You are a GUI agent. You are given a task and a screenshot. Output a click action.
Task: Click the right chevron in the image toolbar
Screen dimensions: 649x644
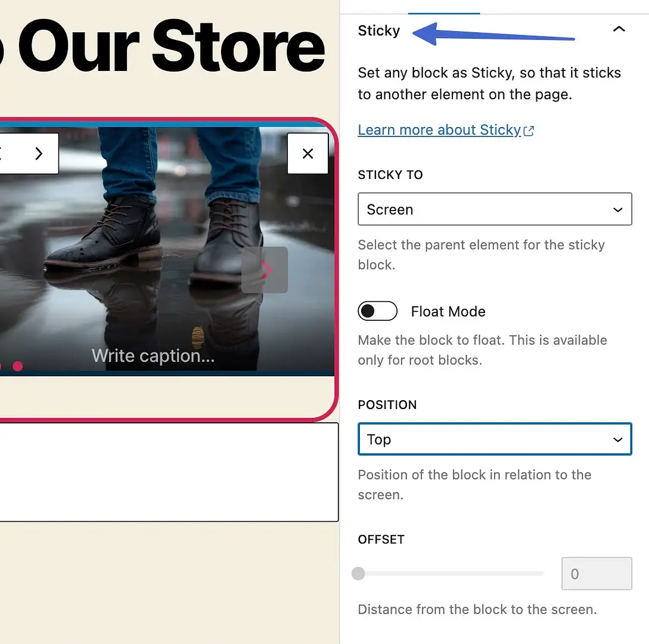point(39,154)
